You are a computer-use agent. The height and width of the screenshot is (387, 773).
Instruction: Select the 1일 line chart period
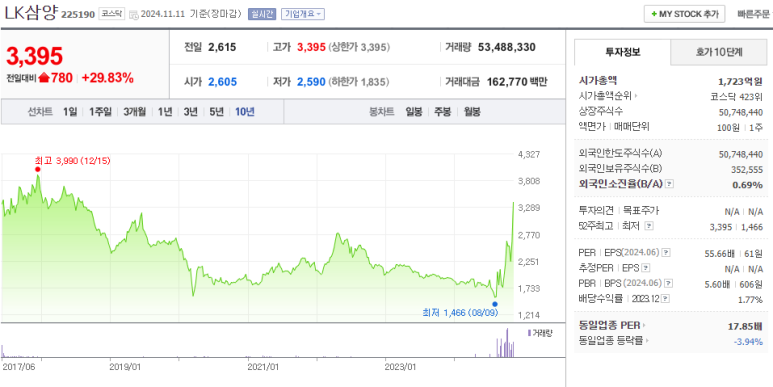pyautogui.click(x=70, y=112)
